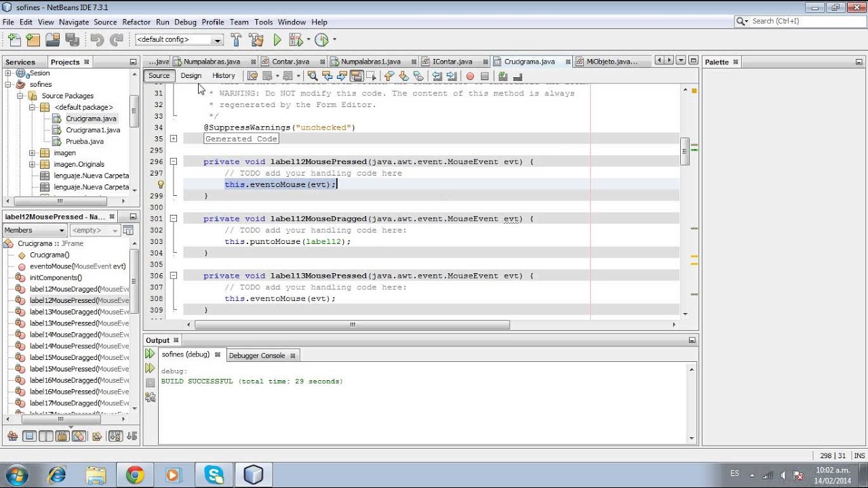Select Prueba.java in Projects tree

point(84,142)
